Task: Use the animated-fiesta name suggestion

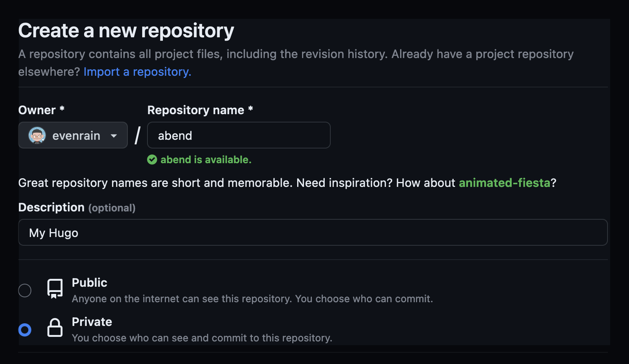Action: point(504,183)
